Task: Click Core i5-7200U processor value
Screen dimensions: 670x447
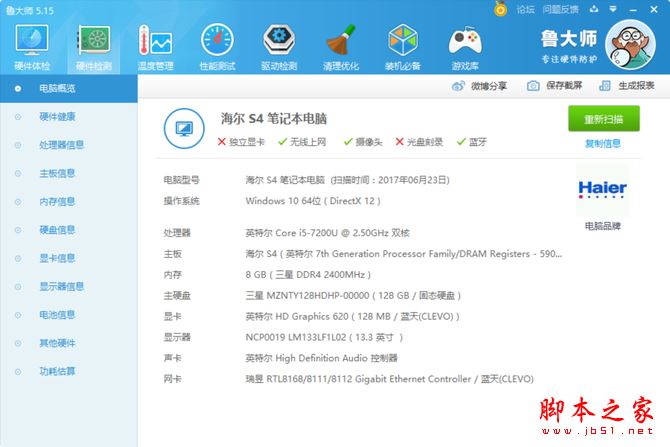Action: (x=327, y=233)
